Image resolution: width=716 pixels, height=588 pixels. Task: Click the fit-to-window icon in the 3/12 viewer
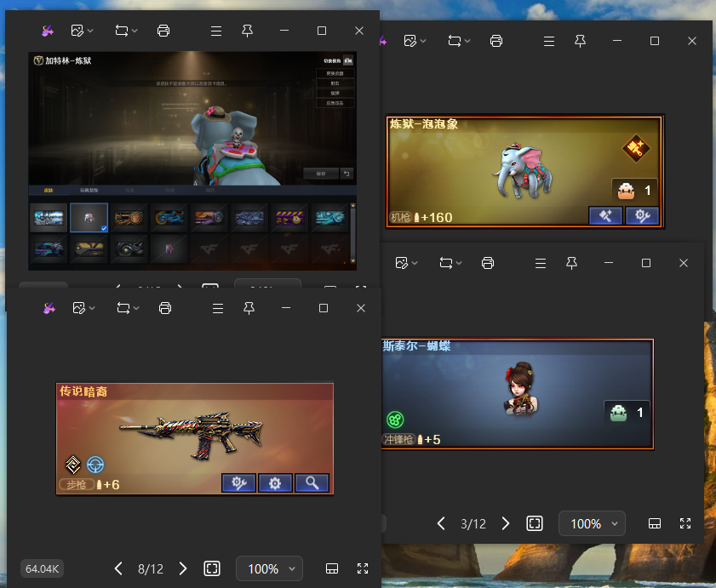coord(535,523)
